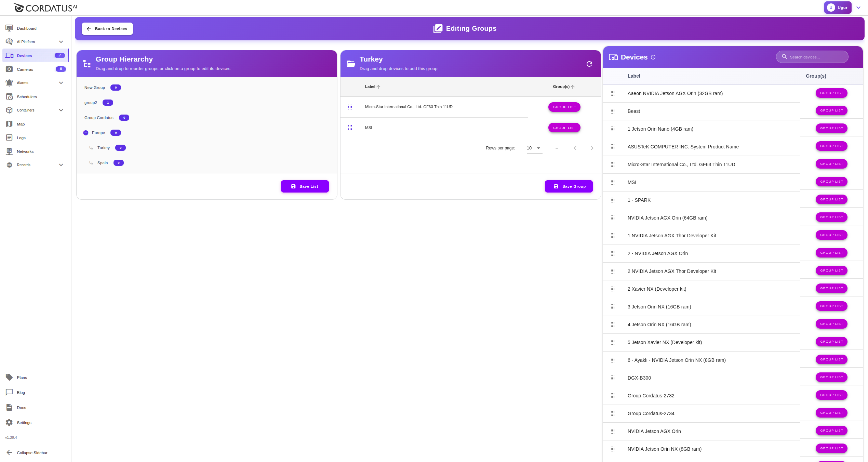
Task: Open the user account menu chevron at top right
Action: [x=858, y=7]
